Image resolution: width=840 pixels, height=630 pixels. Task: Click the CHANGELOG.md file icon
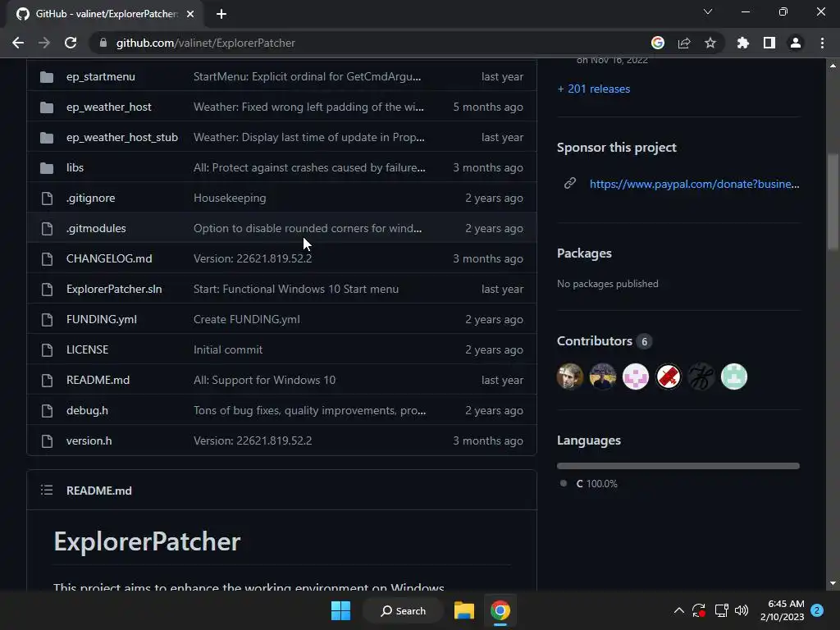(x=47, y=258)
